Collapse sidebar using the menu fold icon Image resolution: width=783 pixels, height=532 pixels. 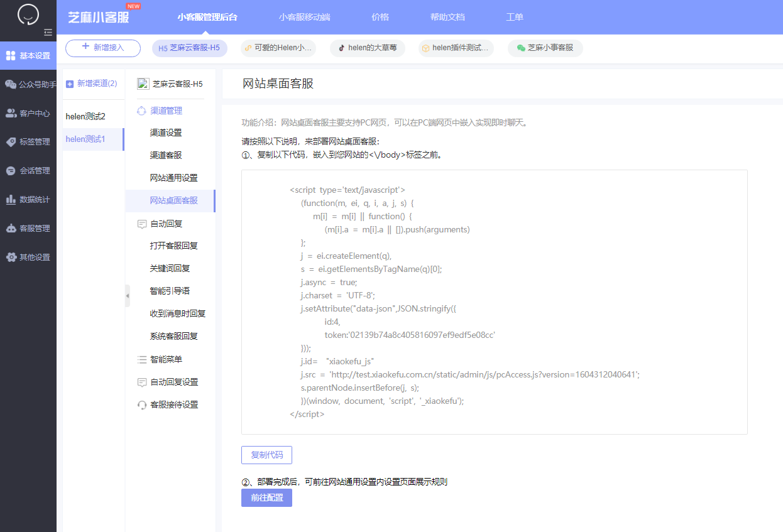pos(48,33)
